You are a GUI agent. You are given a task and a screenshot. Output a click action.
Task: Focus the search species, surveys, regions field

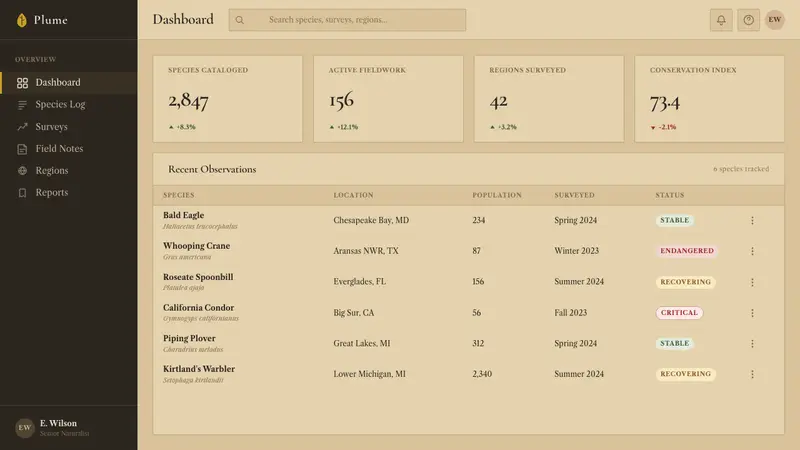pos(347,20)
